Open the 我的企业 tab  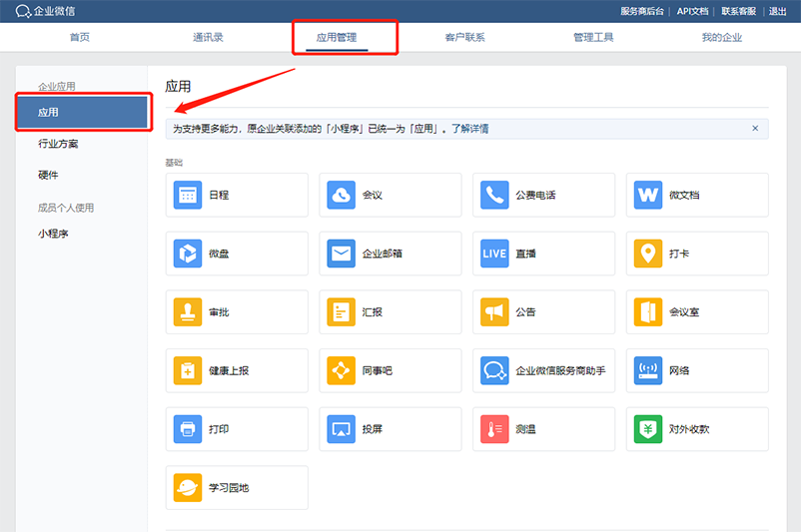coord(722,37)
